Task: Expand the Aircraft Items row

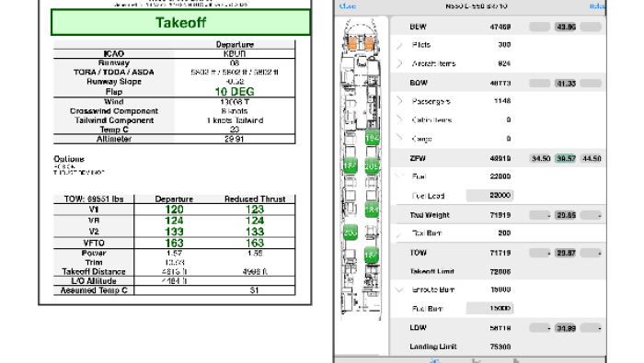Action: click(399, 63)
